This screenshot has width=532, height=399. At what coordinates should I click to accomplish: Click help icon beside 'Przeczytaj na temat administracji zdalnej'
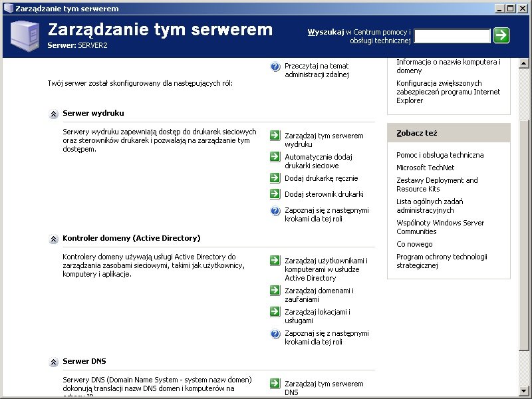(x=275, y=66)
